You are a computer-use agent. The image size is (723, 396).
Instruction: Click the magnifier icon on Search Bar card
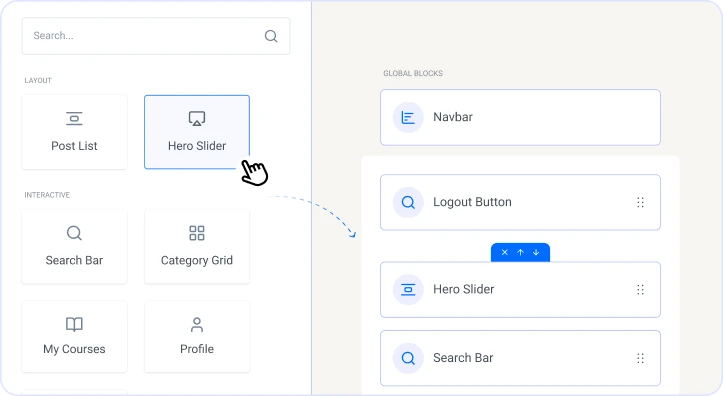(x=74, y=233)
